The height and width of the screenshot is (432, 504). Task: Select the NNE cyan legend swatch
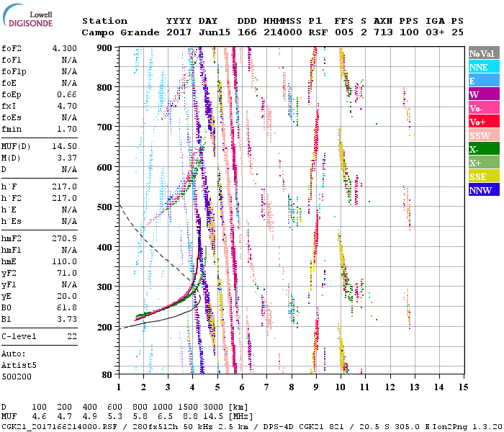tap(484, 67)
